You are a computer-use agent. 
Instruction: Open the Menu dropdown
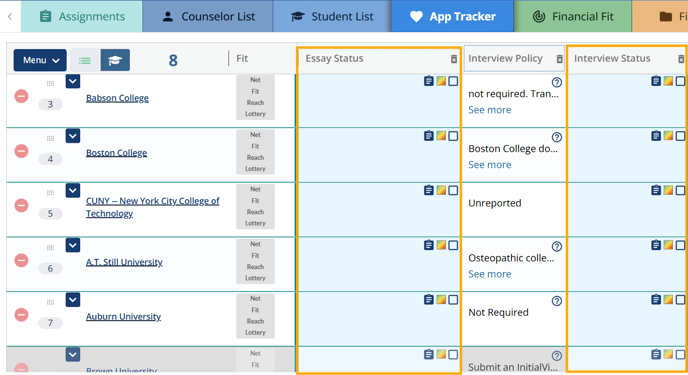click(x=40, y=60)
